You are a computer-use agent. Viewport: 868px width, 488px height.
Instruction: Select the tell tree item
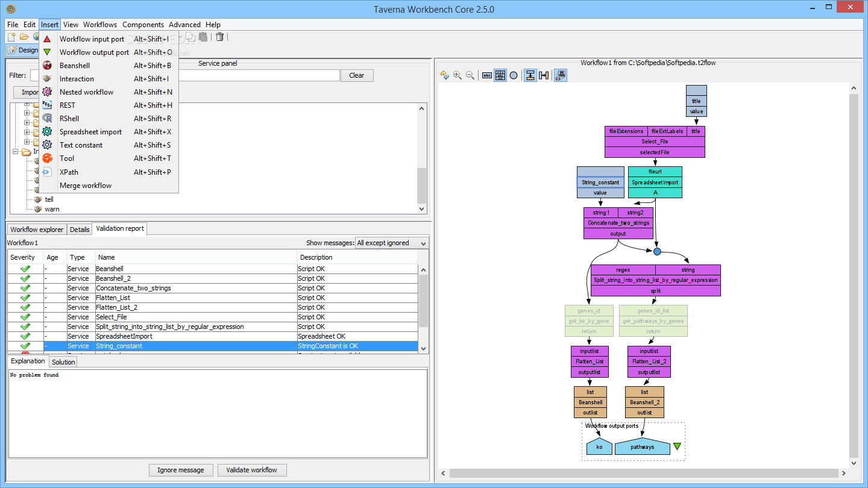tap(49, 199)
